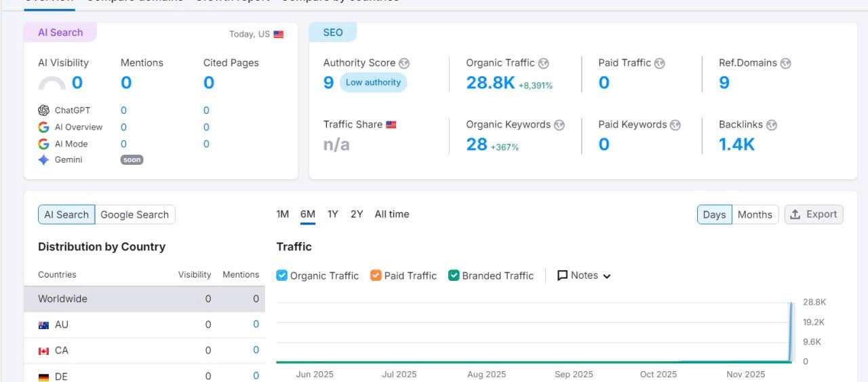Open the 9 Ref.Domains value
This screenshot has height=382, width=868.
(x=724, y=83)
